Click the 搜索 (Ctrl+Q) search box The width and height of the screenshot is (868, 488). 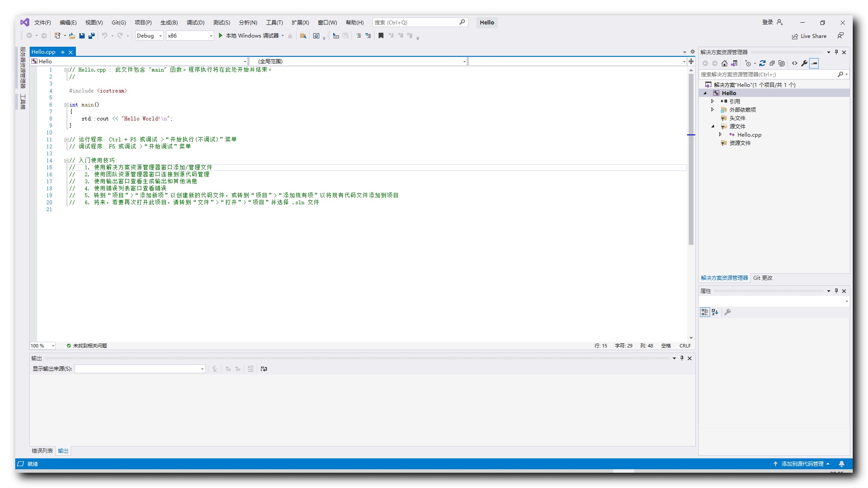[x=420, y=22]
